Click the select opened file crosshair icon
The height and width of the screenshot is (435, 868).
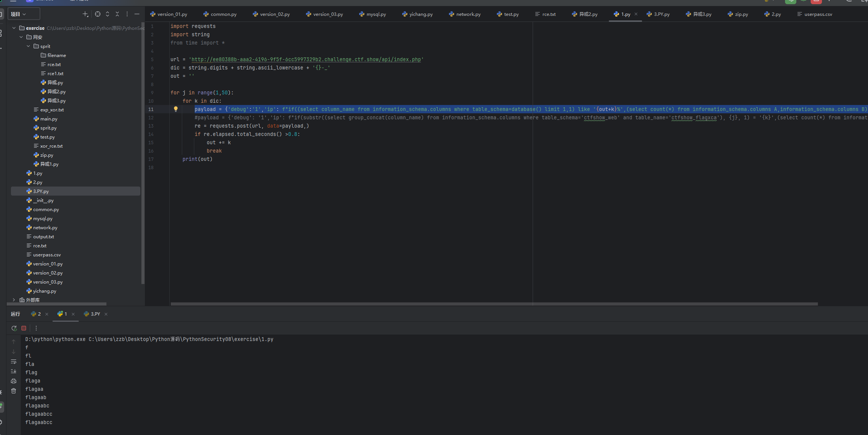[98, 14]
